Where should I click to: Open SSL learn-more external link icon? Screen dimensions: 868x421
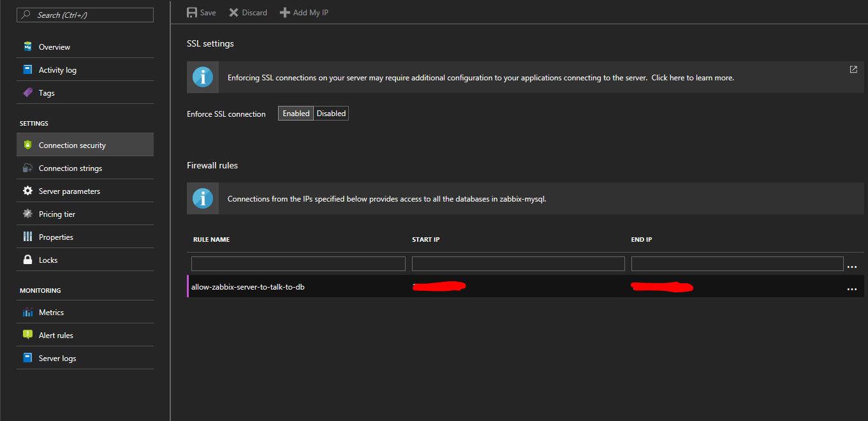pos(853,70)
